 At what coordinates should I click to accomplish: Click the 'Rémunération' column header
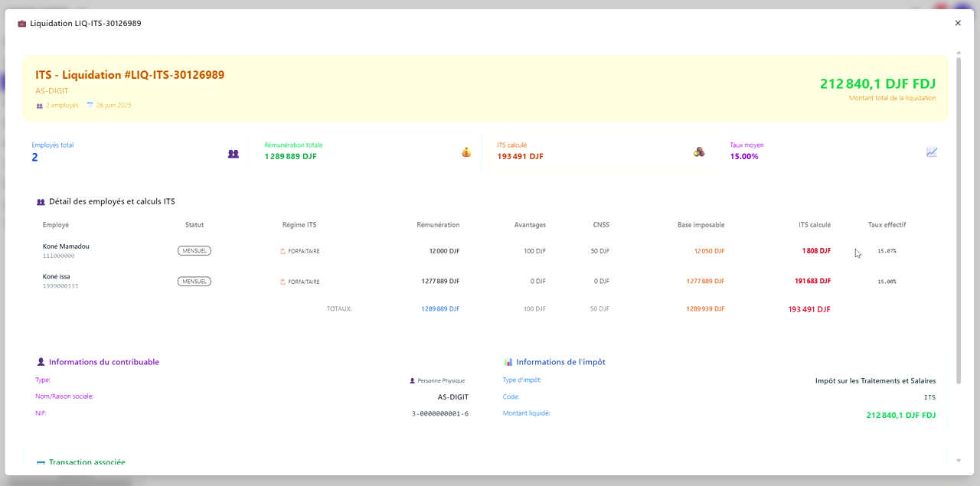click(x=438, y=225)
